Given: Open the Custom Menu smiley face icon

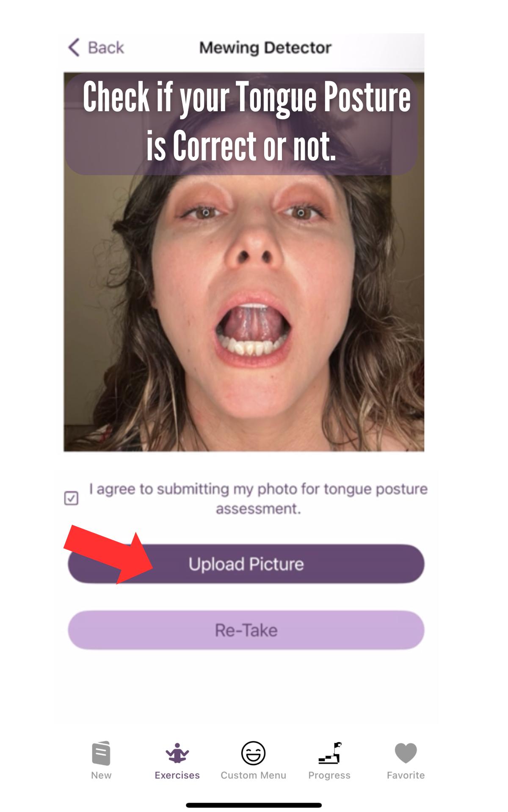Looking at the screenshot, I should pyautogui.click(x=253, y=753).
